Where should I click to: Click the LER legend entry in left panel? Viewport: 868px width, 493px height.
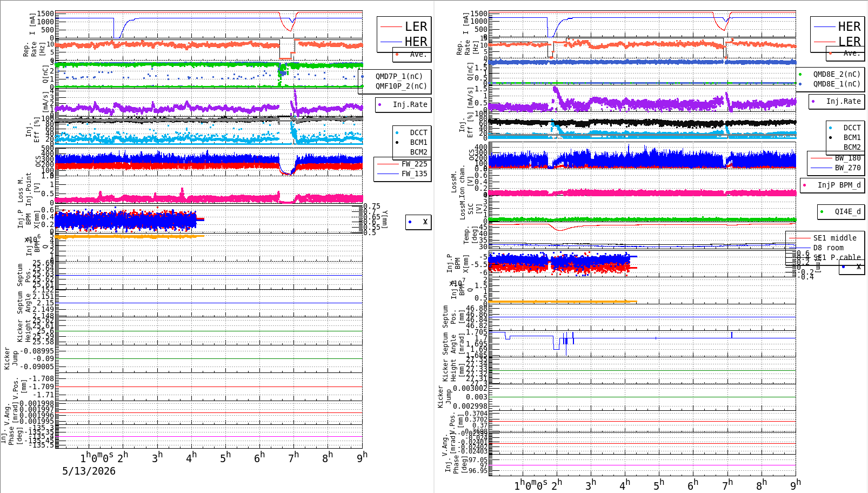(416, 26)
